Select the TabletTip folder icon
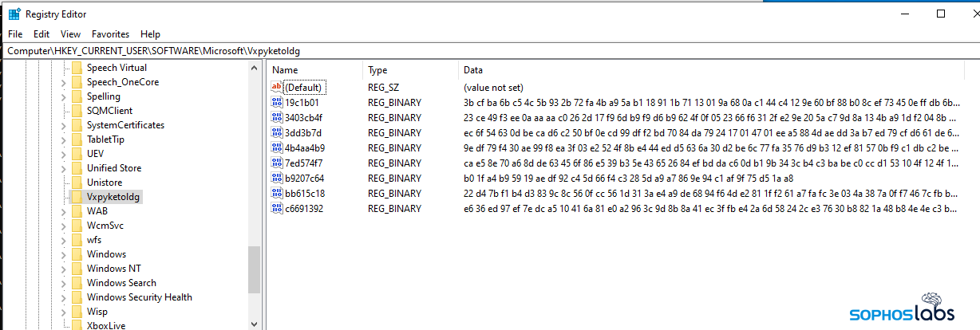 coord(77,139)
